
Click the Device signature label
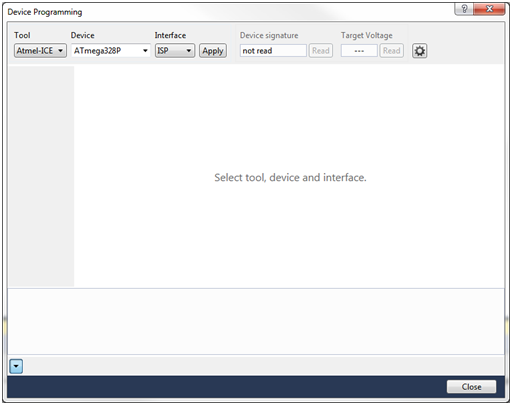[x=269, y=35]
